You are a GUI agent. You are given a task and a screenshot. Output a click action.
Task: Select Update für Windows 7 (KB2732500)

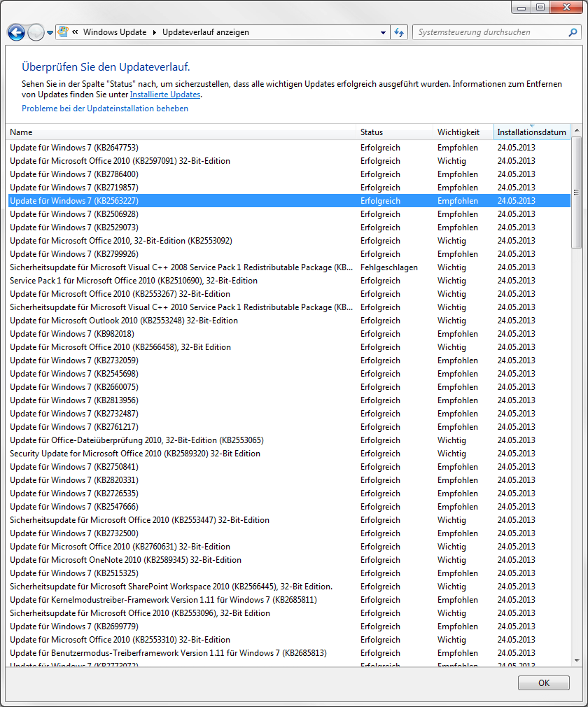click(290, 533)
